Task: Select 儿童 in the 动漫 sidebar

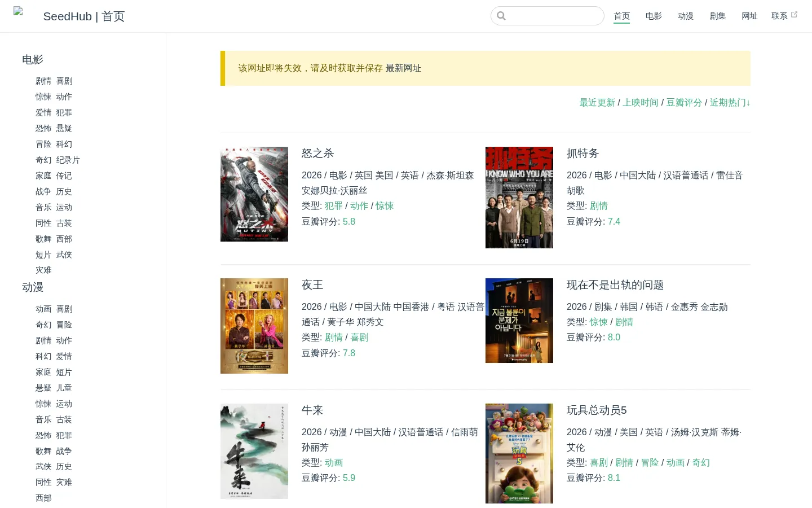Action: [x=64, y=388]
